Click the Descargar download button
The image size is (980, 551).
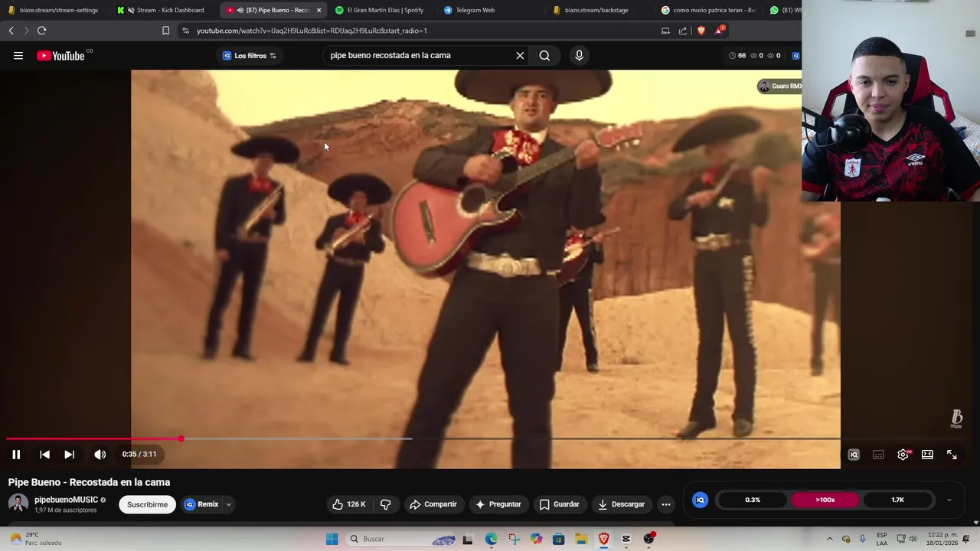pos(621,504)
